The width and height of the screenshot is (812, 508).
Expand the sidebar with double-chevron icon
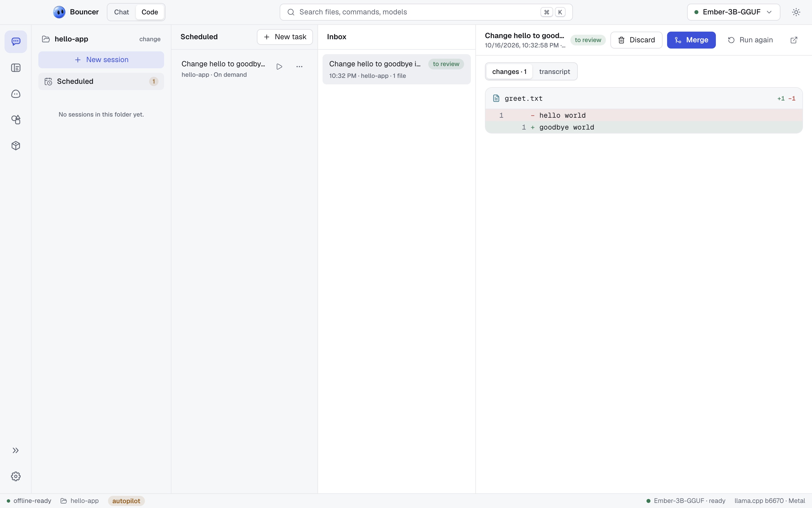pyautogui.click(x=16, y=450)
